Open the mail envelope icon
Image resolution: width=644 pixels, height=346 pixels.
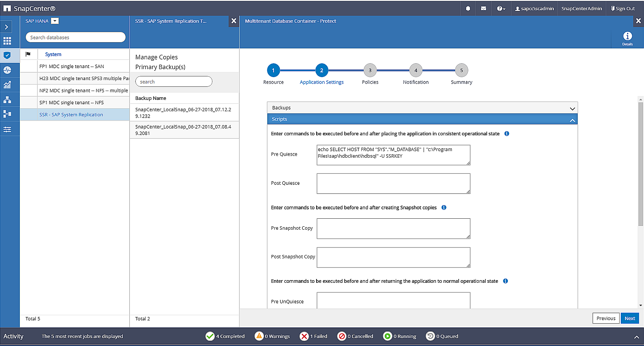(x=483, y=8)
